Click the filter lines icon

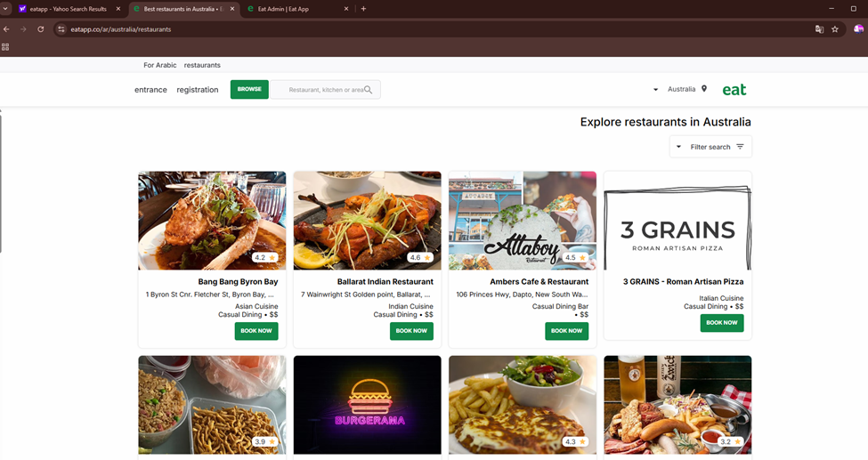point(740,147)
